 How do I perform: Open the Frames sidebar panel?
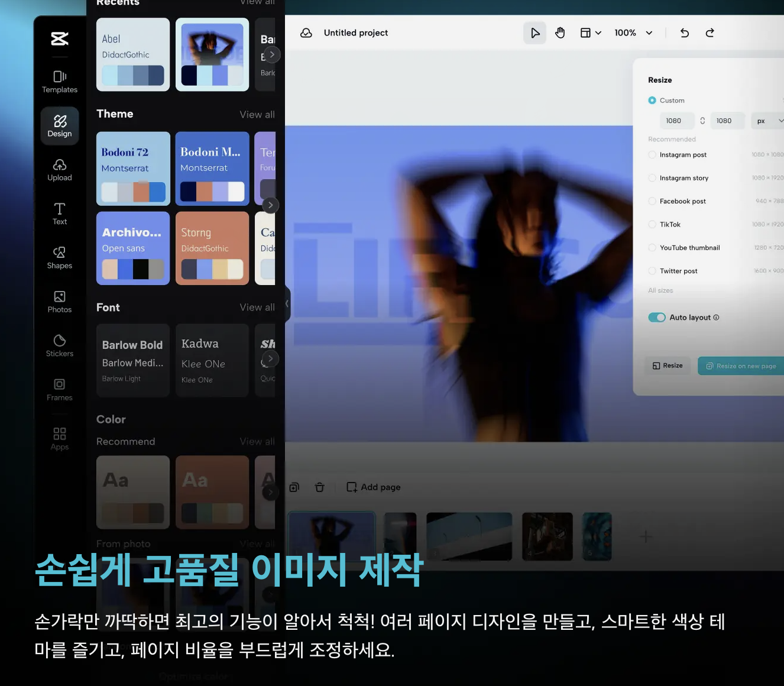[60, 390]
